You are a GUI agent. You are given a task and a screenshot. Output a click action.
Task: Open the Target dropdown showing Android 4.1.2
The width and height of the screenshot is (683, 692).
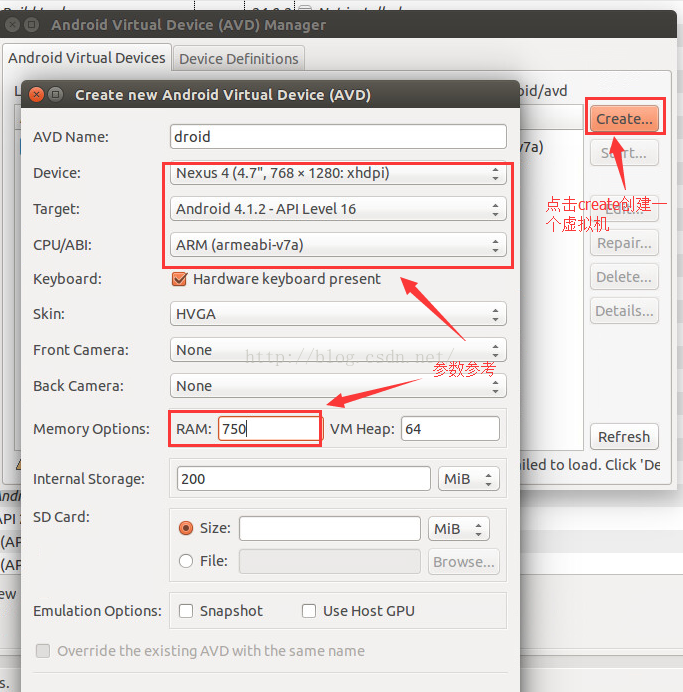point(338,209)
